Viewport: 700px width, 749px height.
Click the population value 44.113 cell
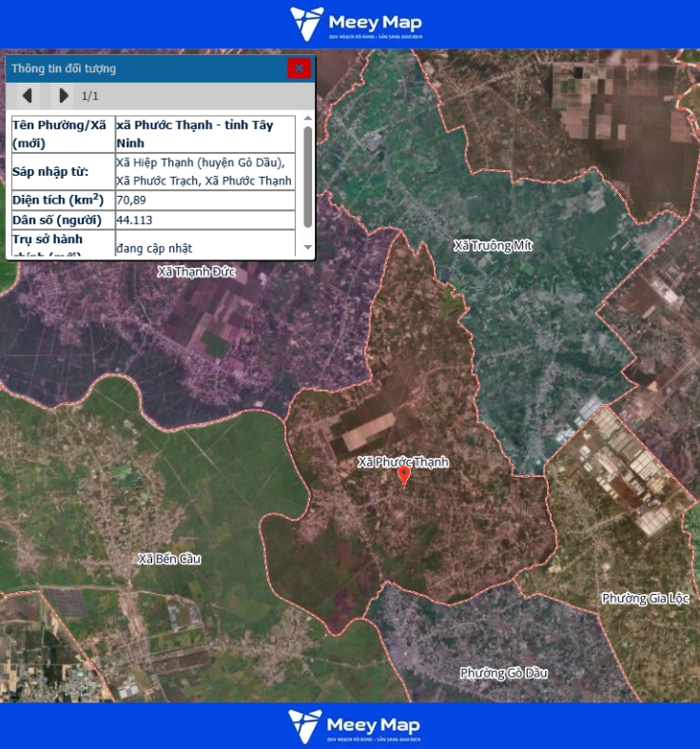click(x=204, y=220)
